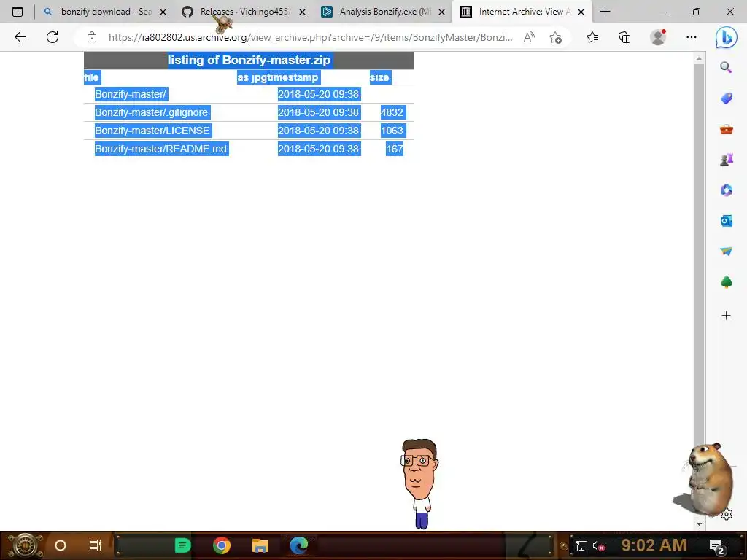The height and width of the screenshot is (560, 747).
Task: Click 'listing of Bonzify-master.zip' heading
Action: click(249, 60)
